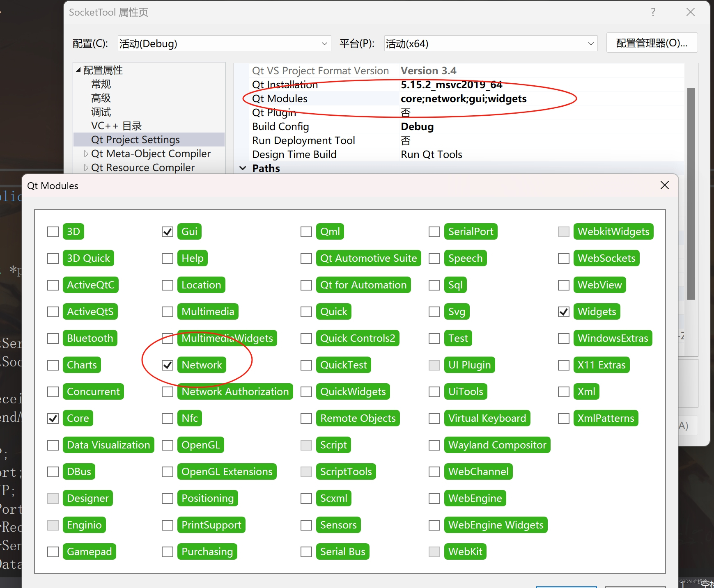Close the SocketTool 属性页 window
This screenshot has width=714, height=588.
click(x=691, y=12)
